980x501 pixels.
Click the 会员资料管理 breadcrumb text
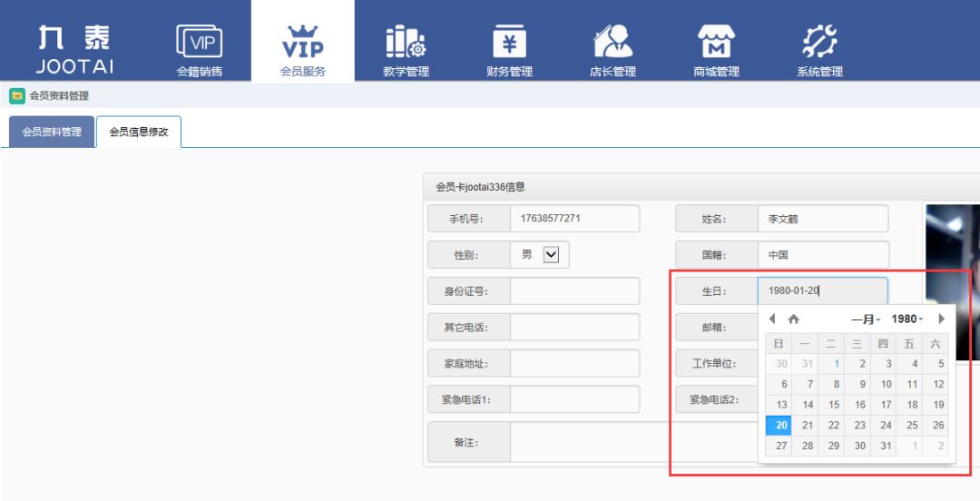(x=59, y=95)
